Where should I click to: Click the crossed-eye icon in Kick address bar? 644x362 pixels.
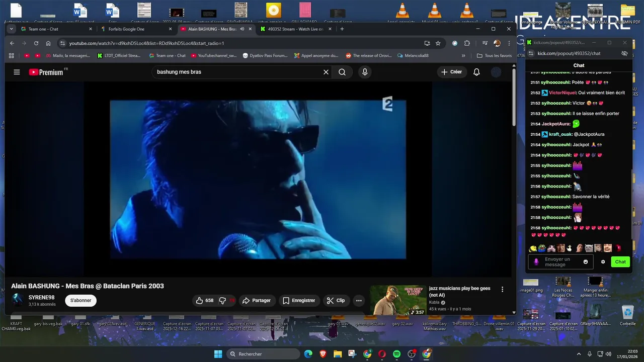(x=624, y=53)
